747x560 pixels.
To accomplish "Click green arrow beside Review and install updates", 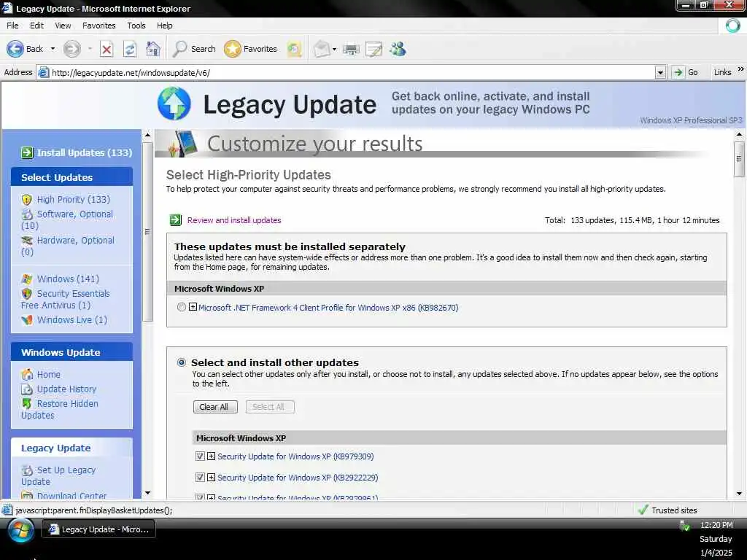I will click(x=176, y=220).
